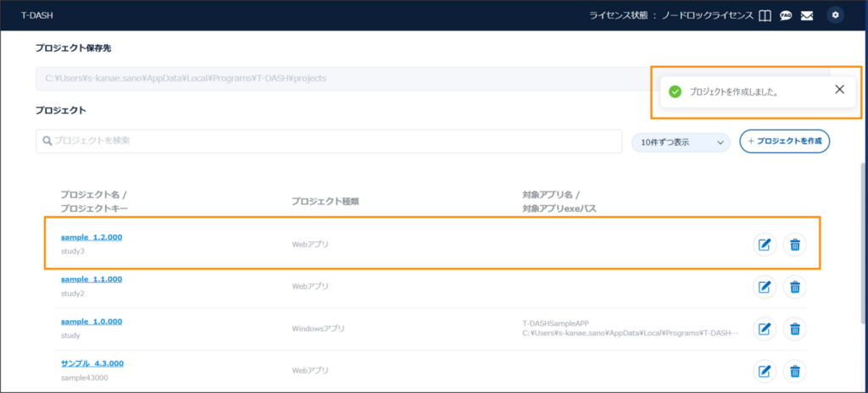
Task: Click the プロジェクトを作成 button
Action: coord(784,141)
